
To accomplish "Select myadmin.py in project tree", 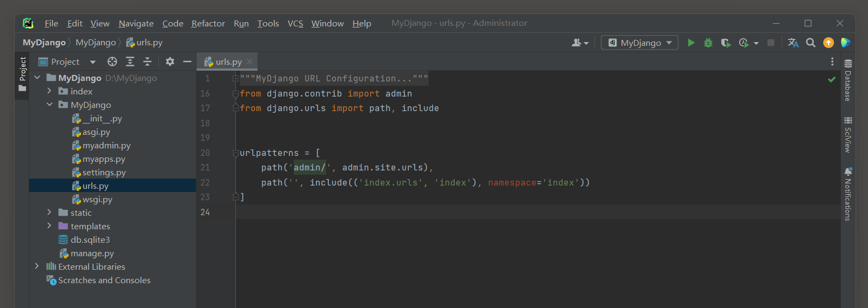I will pos(101,145).
